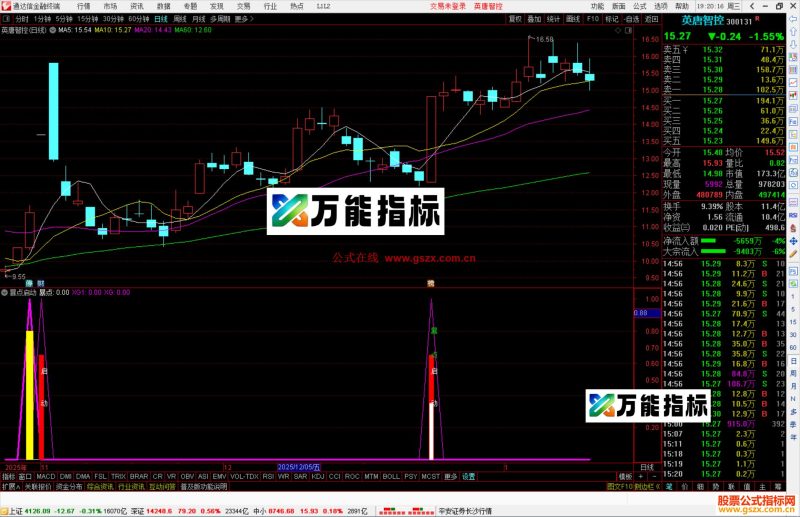Open the 交易 menu

coord(243,6)
